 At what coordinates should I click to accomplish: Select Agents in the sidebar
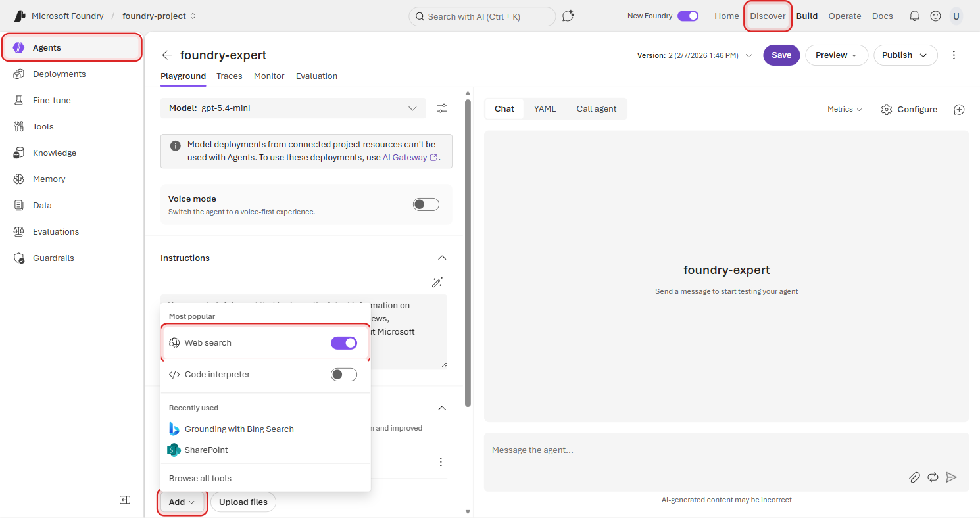click(72, 47)
